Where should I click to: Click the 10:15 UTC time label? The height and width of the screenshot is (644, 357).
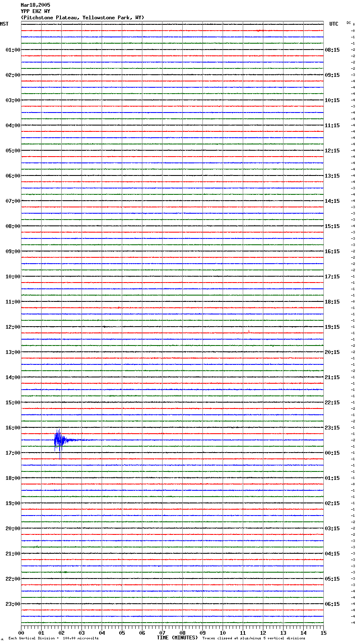pos(332,100)
